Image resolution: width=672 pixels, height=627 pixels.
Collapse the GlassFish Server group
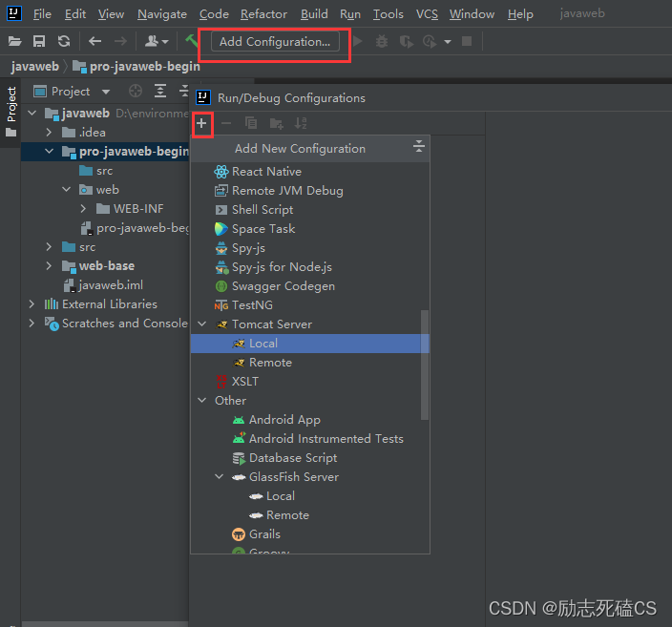pos(219,476)
